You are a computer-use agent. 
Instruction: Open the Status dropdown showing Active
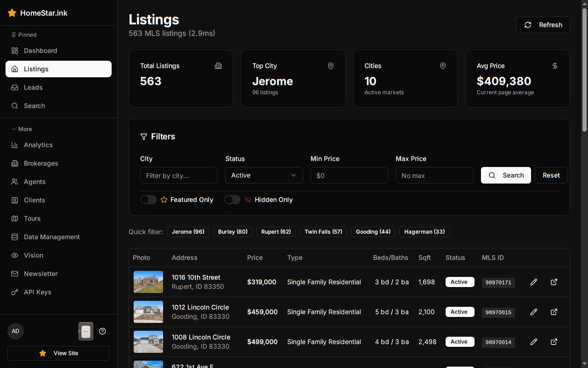[x=264, y=175]
